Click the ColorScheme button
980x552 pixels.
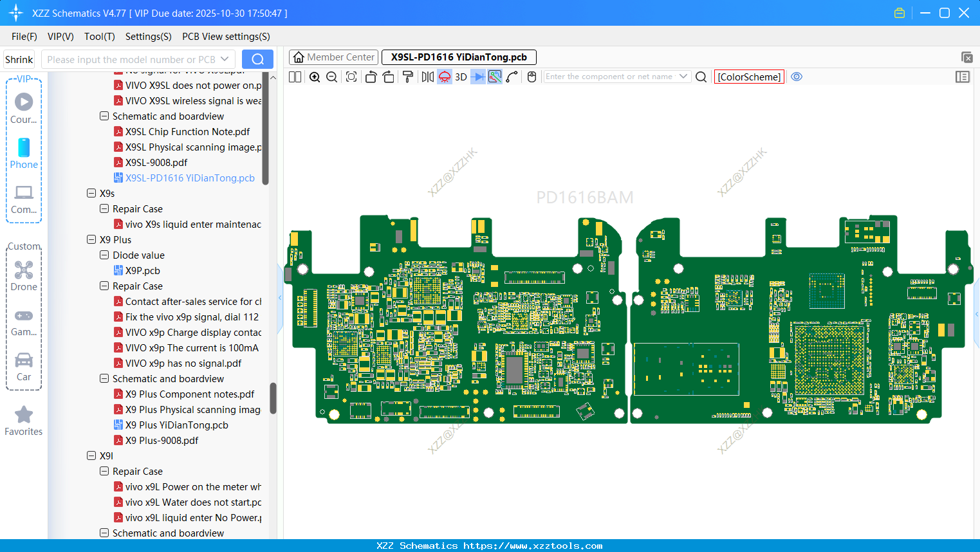coord(749,77)
